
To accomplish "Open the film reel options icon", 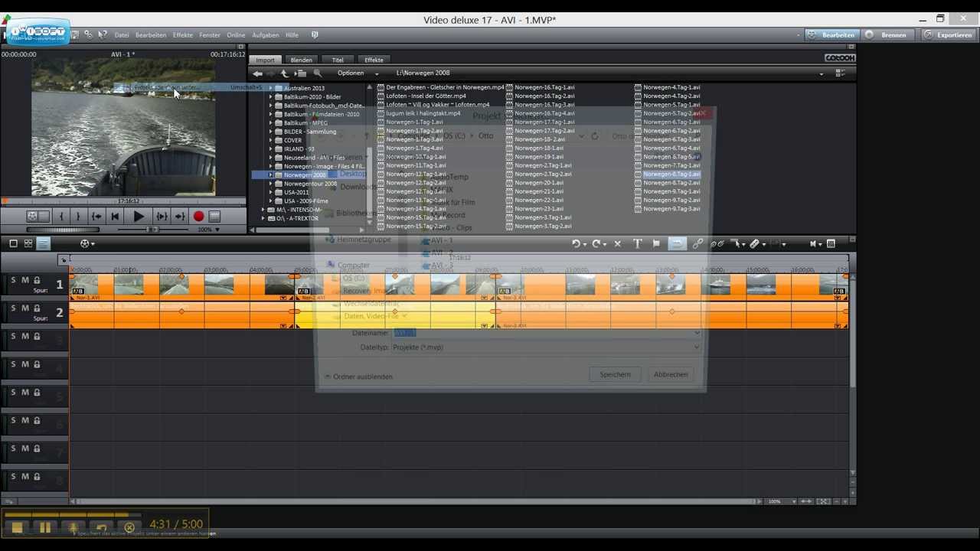I will (84, 243).
